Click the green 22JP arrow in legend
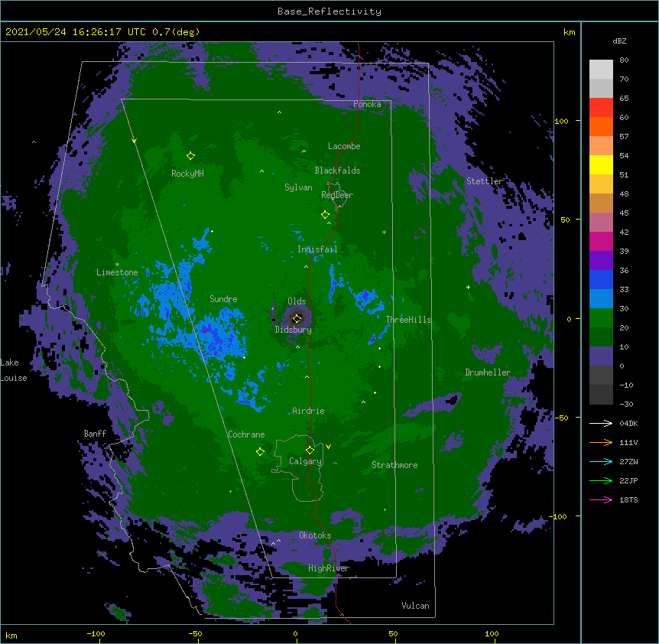Image resolution: width=659 pixels, height=644 pixels. coord(601,480)
